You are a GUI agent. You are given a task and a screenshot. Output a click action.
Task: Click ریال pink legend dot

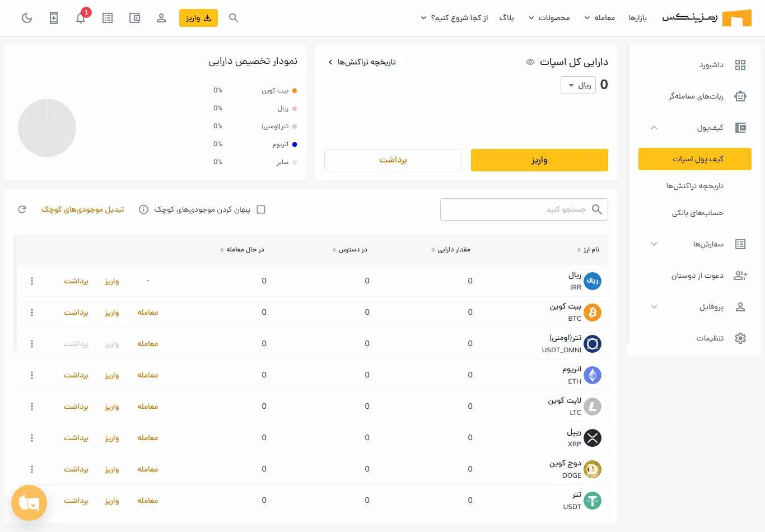point(295,109)
